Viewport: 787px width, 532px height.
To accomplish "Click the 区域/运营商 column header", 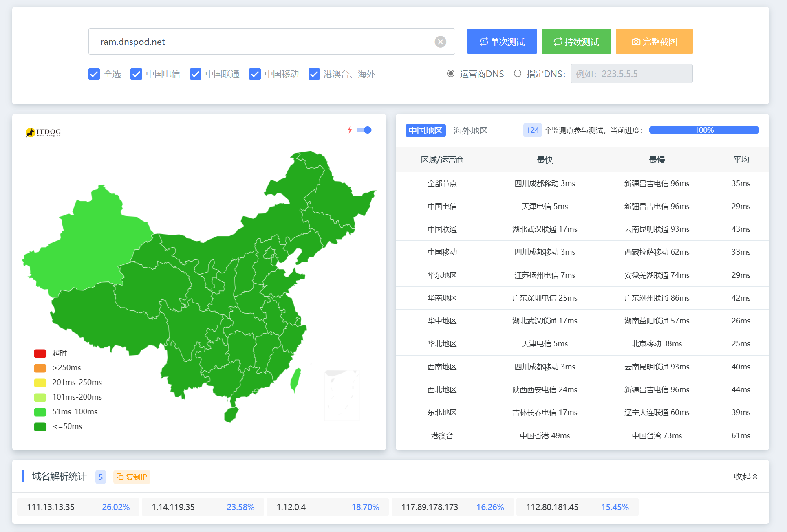I will [442, 160].
